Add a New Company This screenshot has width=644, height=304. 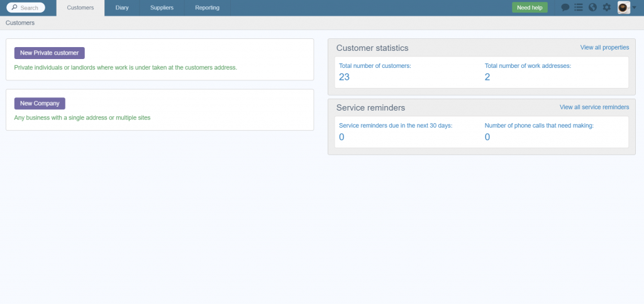pos(40,104)
